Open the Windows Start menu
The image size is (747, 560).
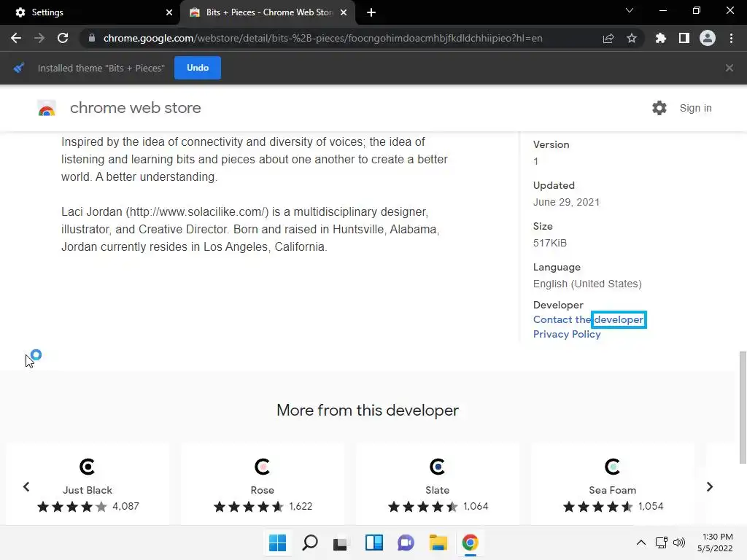(278, 542)
